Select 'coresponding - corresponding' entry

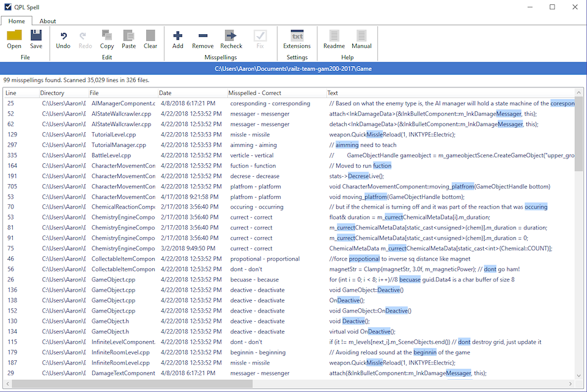click(x=270, y=103)
